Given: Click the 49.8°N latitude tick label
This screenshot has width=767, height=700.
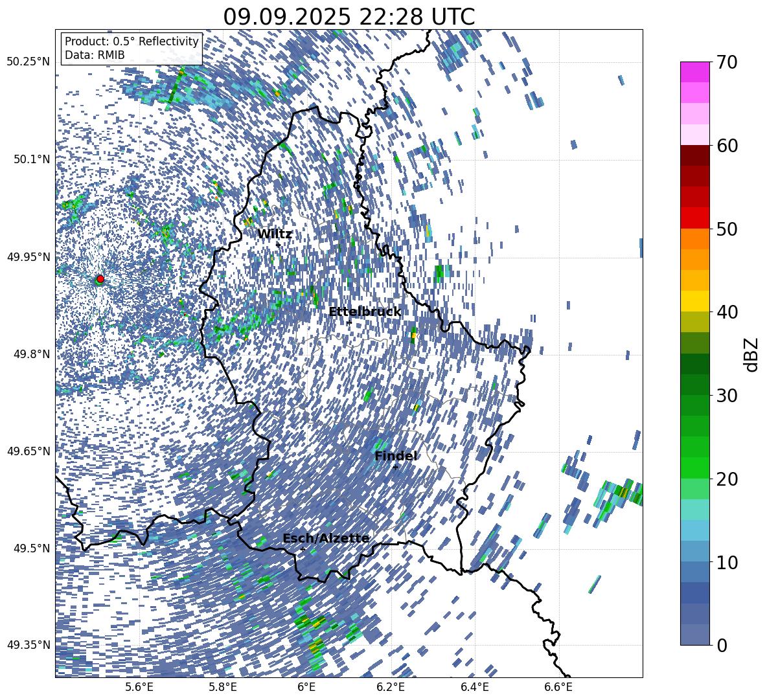Looking at the screenshot, I should point(30,354).
